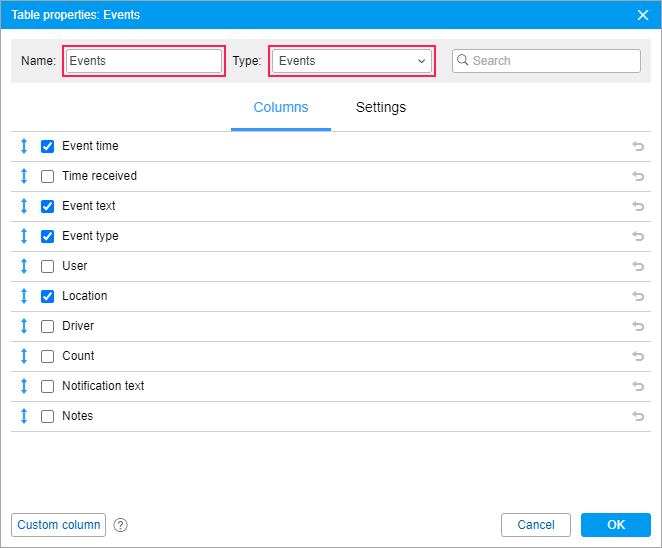This screenshot has width=662, height=548.
Task: Click the reorder handle for Event type
Action: 24,236
